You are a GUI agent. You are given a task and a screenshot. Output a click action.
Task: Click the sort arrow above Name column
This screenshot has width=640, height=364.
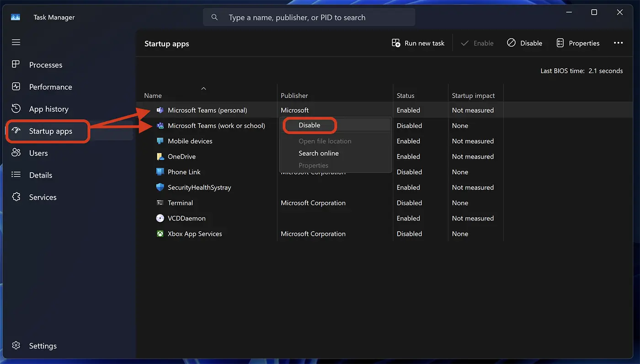tap(204, 88)
